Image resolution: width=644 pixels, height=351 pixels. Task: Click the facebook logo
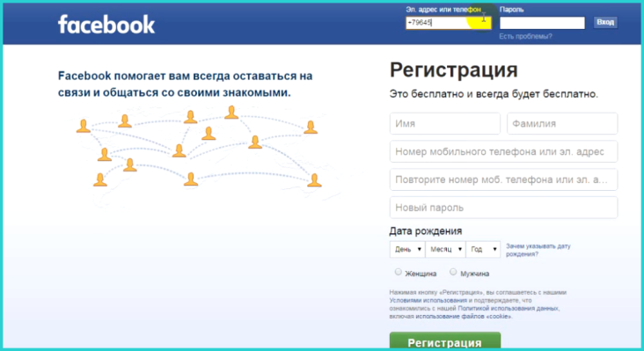tap(106, 25)
